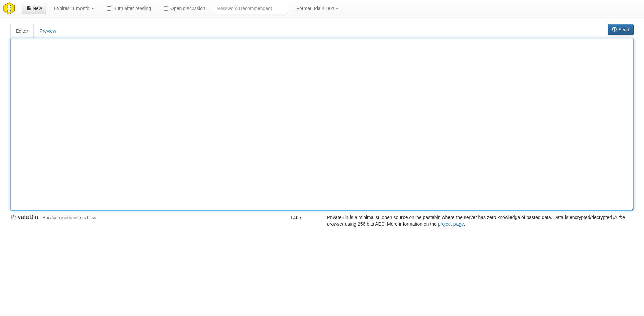Focus the Password (recommended) field
Screen dimensions: 644x316
[x=250, y=8]
